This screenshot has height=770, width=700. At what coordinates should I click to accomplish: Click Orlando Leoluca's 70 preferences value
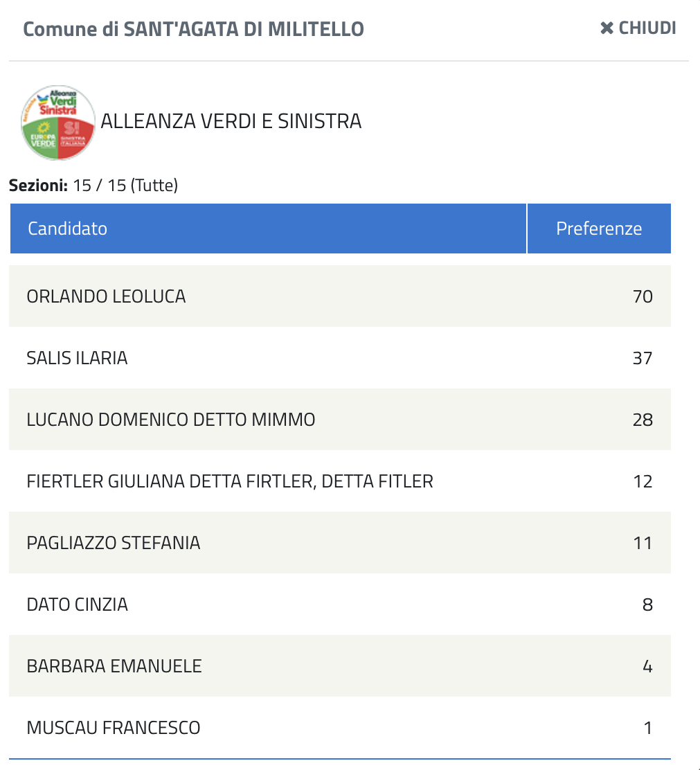pos(643,296)
